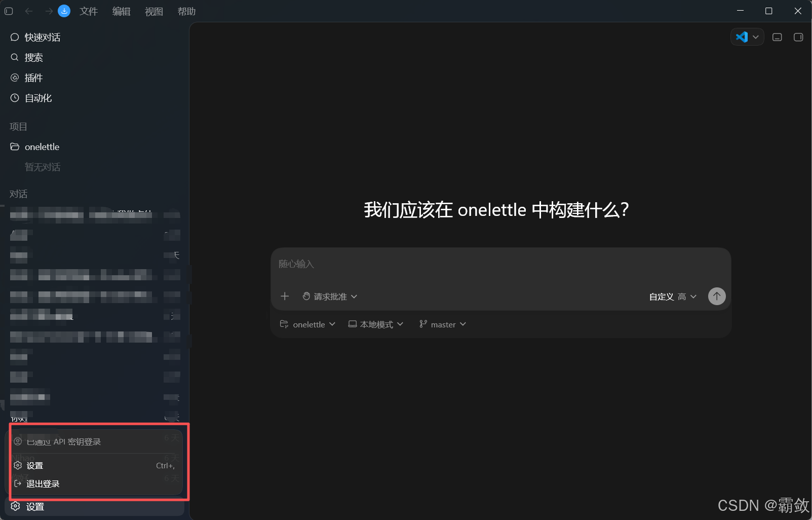The image size is (812, 520).
Task: Select the onelettle project folder
Action: (x=35, y=146)
